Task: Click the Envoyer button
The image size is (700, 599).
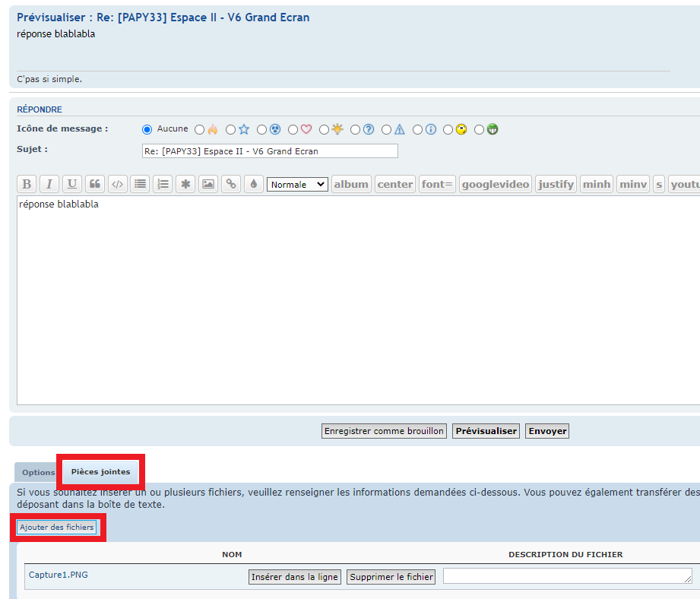Action: click(547, 431)
